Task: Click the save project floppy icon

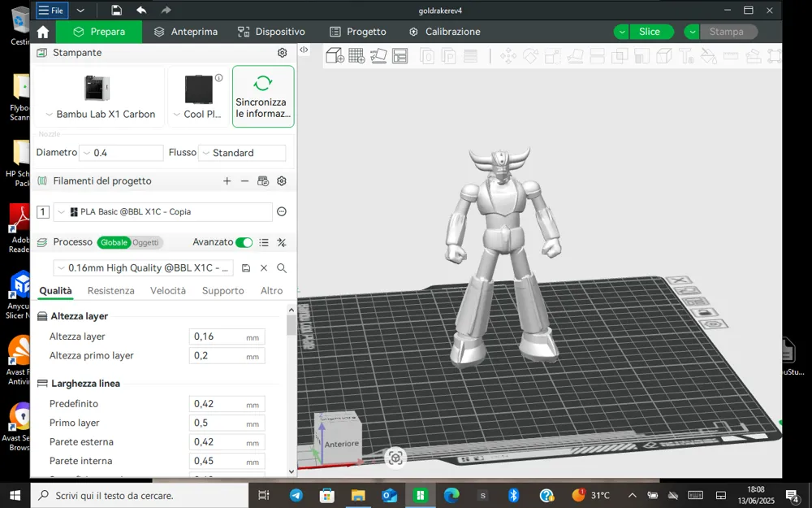Action: 116,11
